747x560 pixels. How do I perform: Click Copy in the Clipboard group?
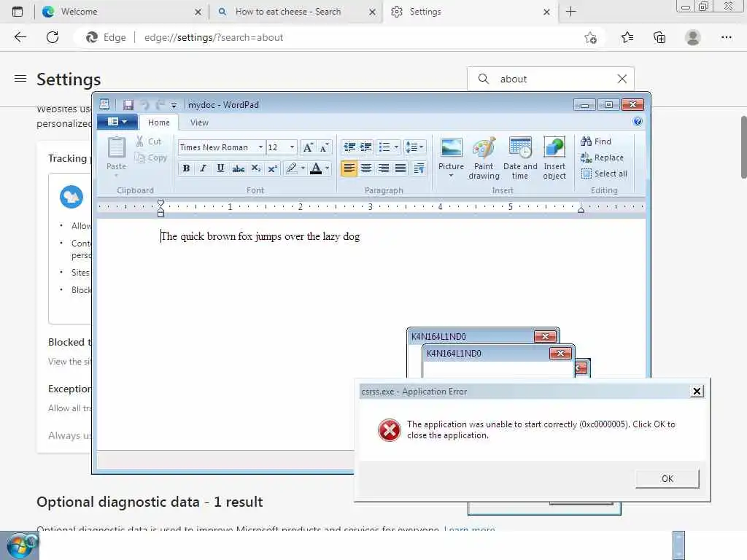[x=150, y=157]
